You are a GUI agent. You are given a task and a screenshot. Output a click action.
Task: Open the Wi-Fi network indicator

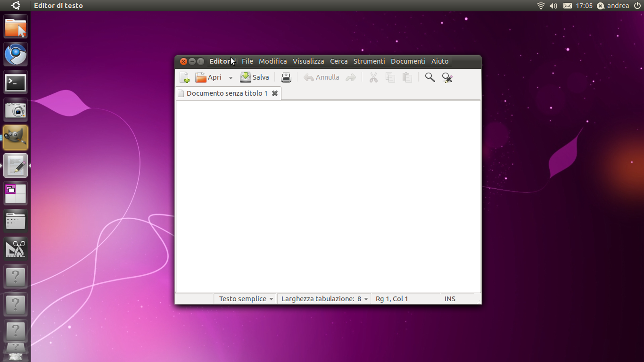(x=541, y=6)
